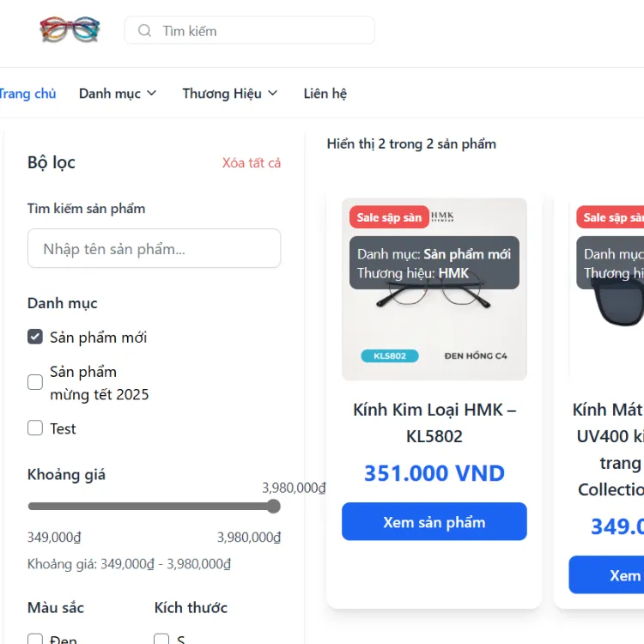
Task: Open the Thương Hiệu dropdown
Action: pos(229,94)
